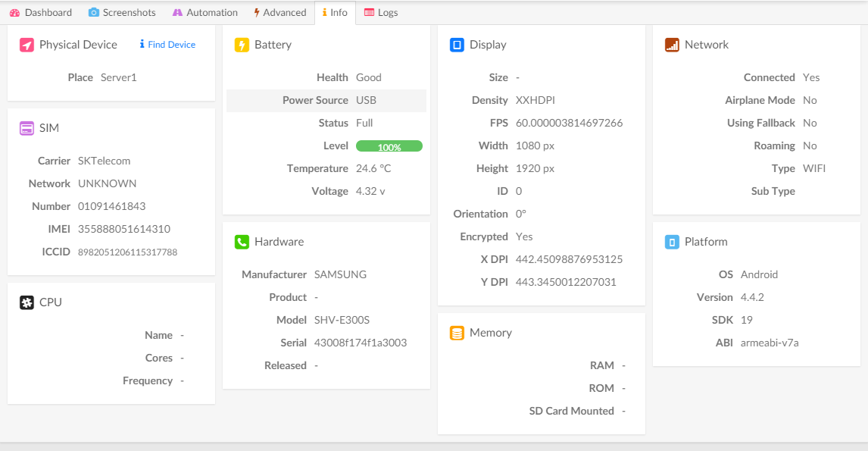Viewport: 868px width, 451px height.
Task: Click the Version value 4.4.2
Action: tap(752, 298)
